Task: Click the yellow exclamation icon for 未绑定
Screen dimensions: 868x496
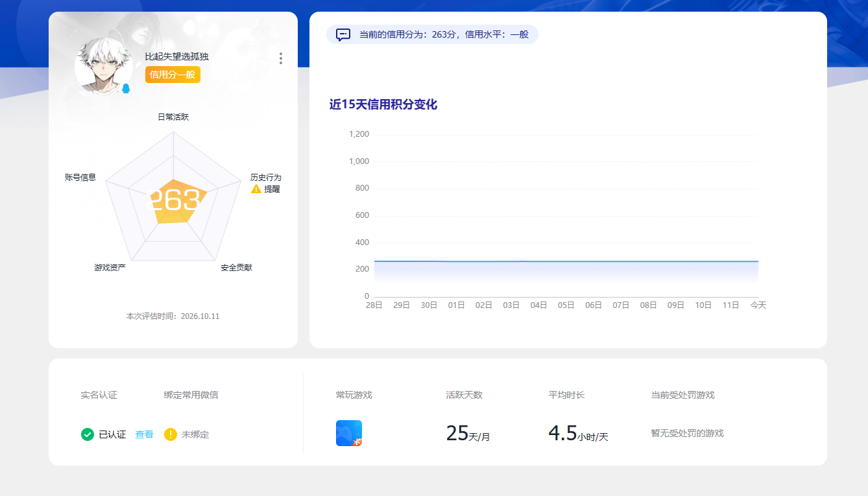Action: point(171,434)
